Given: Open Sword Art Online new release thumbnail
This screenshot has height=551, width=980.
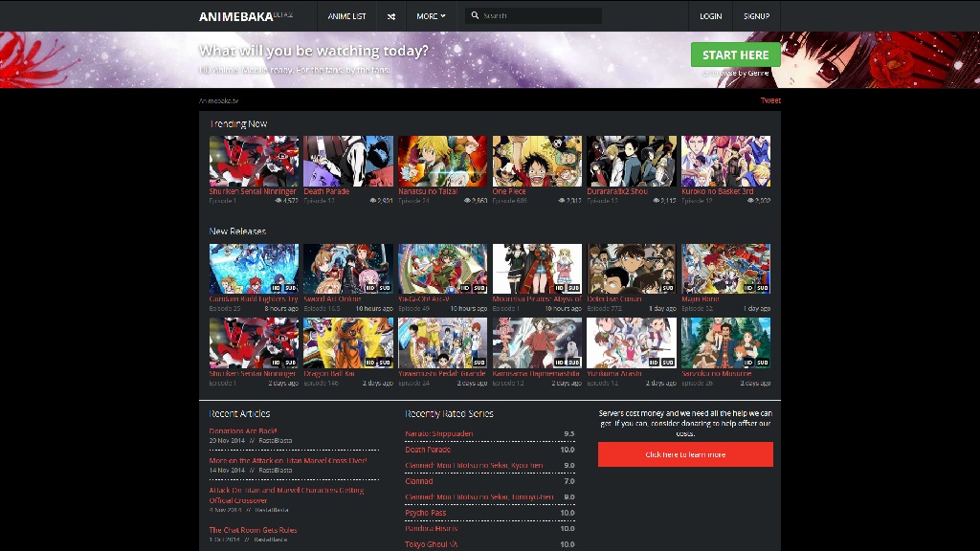Looking at the screenshot, I should tap(348, 269).
